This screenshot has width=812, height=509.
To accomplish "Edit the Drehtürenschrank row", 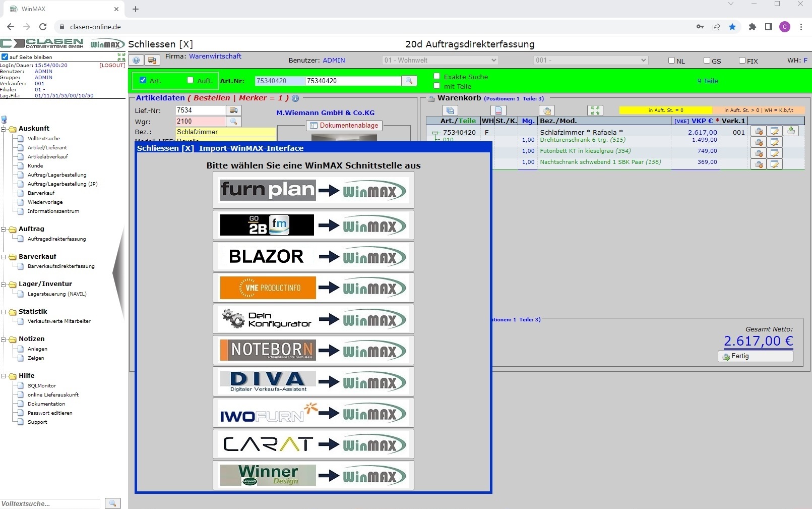I will coord(774,142).
